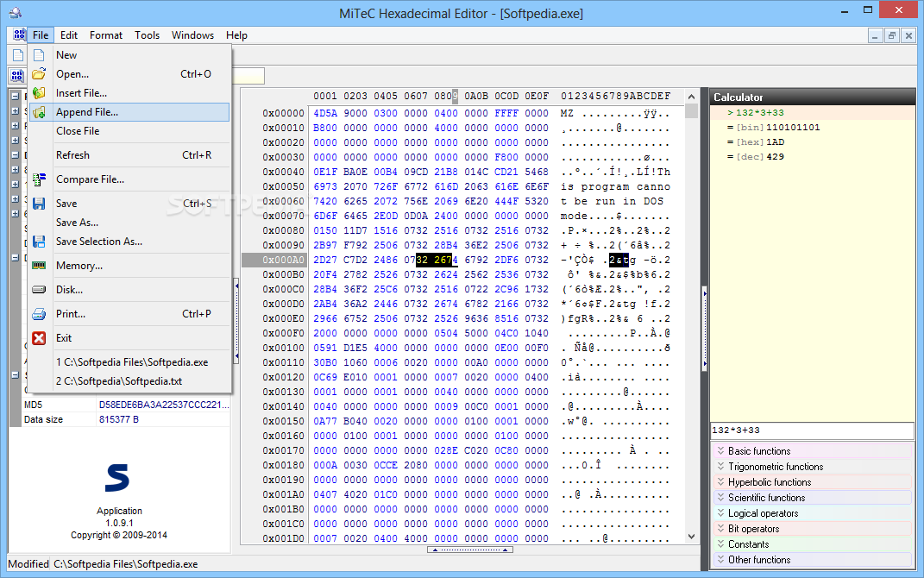Click status bar path C:\Softpedia Files\Softpedia.exe

click(x=125, y=564)
